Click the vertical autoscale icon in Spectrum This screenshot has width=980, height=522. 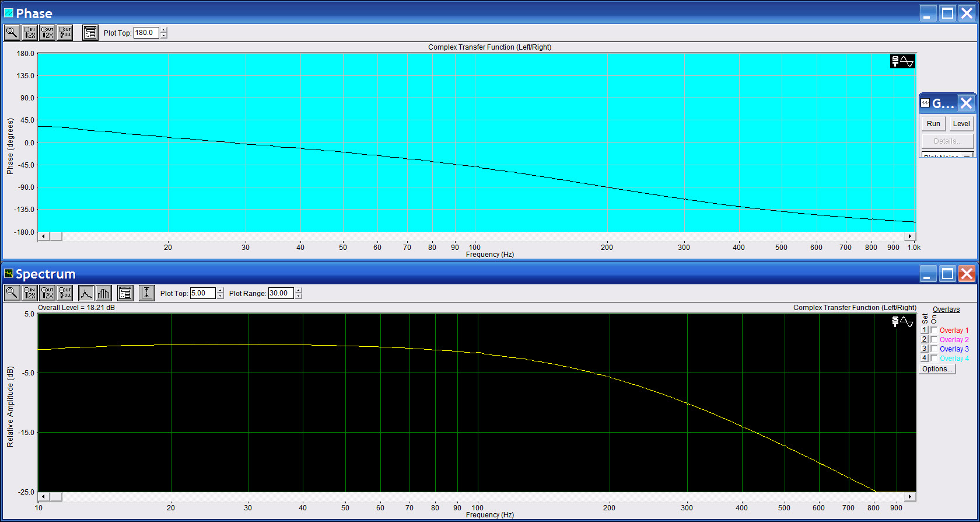[x=146, y=293]
